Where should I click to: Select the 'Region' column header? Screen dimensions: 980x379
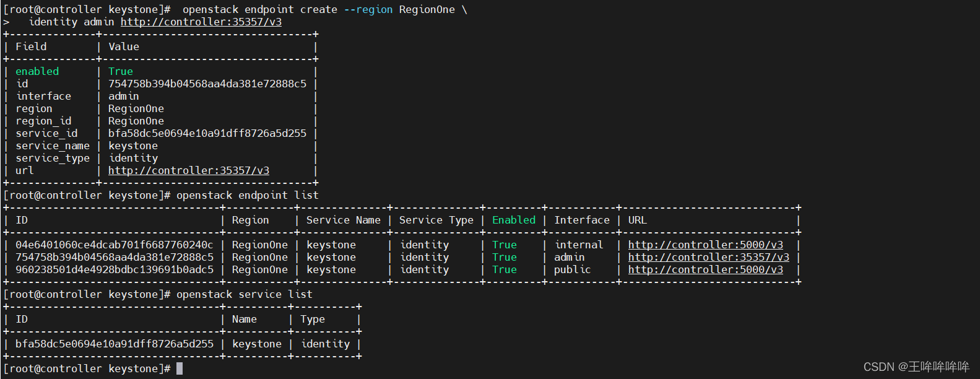pyautogui.click(x=251, y=220)
